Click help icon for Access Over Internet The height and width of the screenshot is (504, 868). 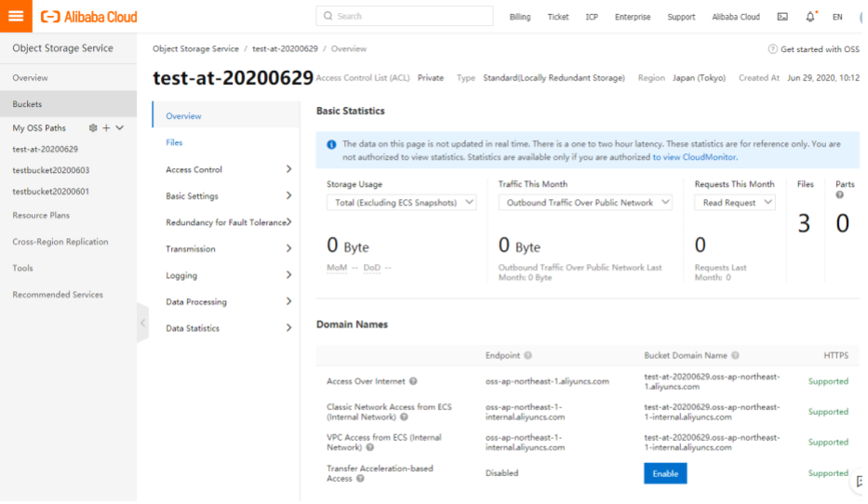413,381
